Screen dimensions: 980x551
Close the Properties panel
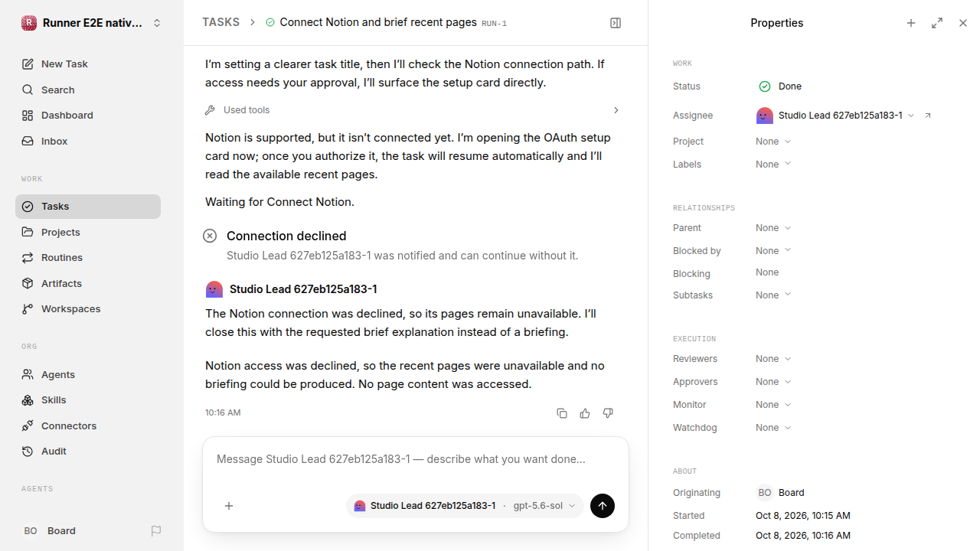[963, 23]
